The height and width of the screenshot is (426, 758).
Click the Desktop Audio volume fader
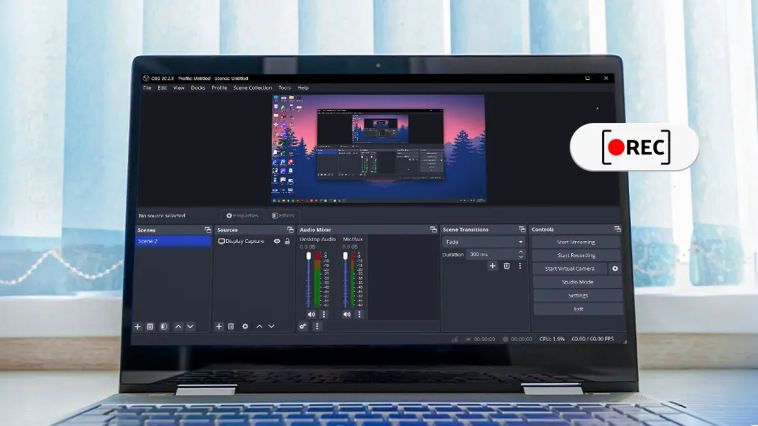tap(308, 256)
